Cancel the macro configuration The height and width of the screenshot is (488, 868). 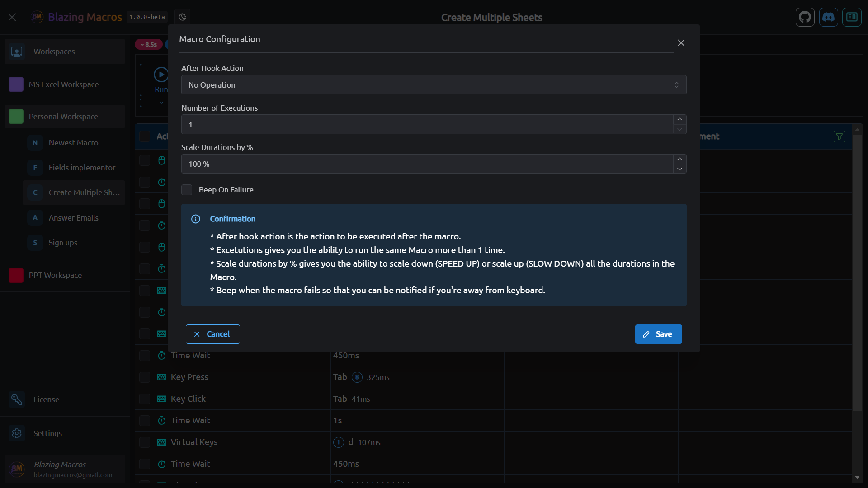[x=212, y=334]
